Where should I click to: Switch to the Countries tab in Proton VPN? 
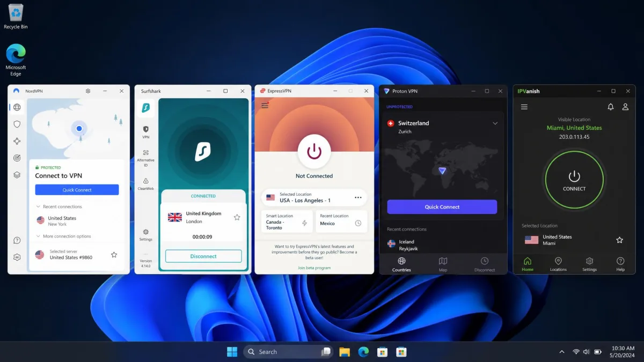[x=401, y=264]
